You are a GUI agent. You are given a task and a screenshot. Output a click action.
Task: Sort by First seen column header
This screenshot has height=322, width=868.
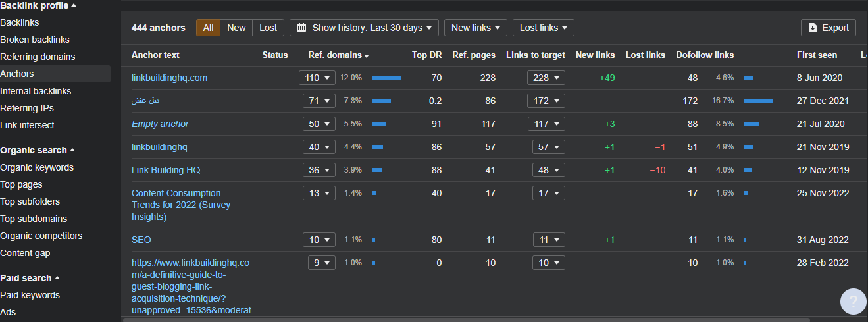tap(817, 55)
